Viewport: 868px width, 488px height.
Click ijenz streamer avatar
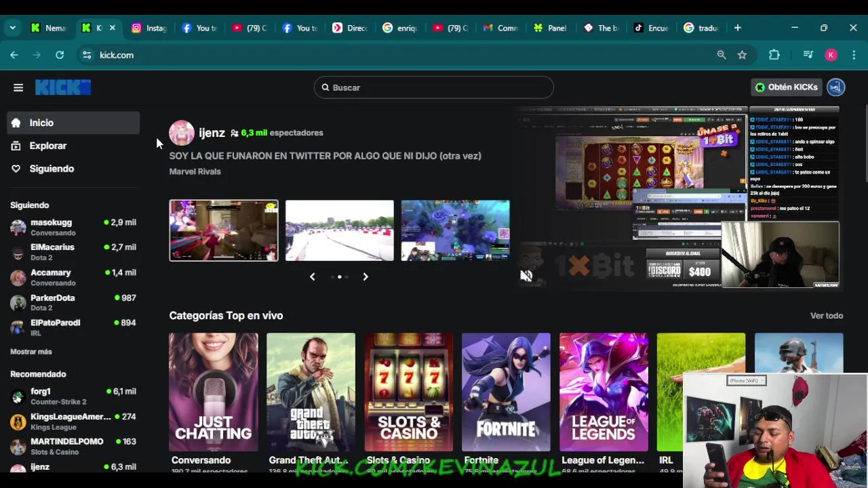(x=181, y=133)
